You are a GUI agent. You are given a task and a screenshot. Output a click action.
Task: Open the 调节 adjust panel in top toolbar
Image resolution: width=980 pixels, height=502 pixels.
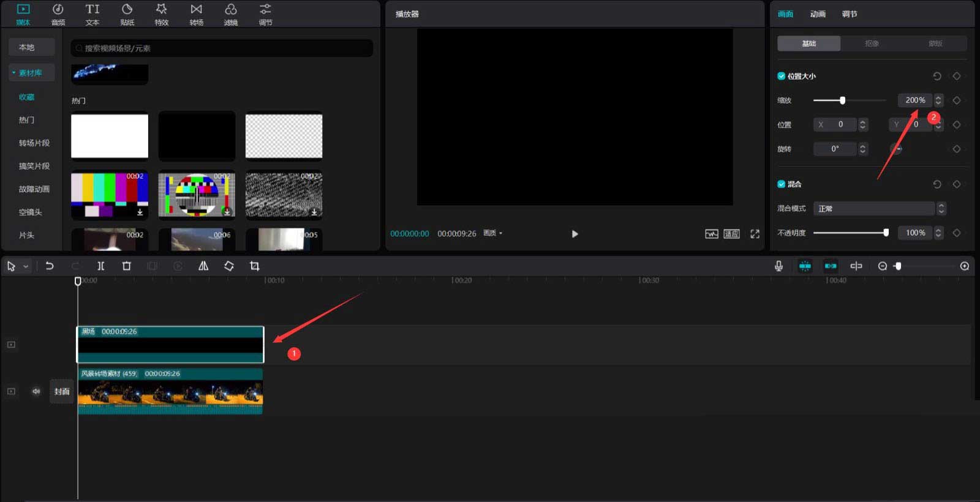[x=265, y=14]
